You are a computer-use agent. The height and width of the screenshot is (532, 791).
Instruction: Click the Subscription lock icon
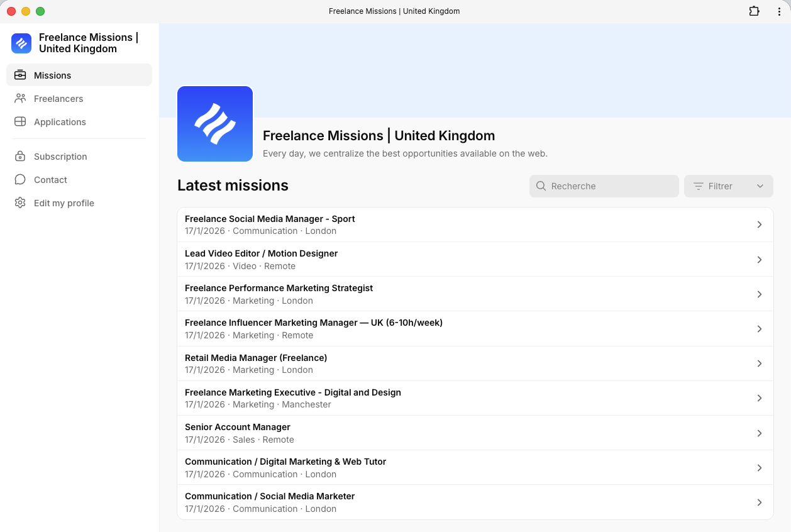(x=20, y=156)
